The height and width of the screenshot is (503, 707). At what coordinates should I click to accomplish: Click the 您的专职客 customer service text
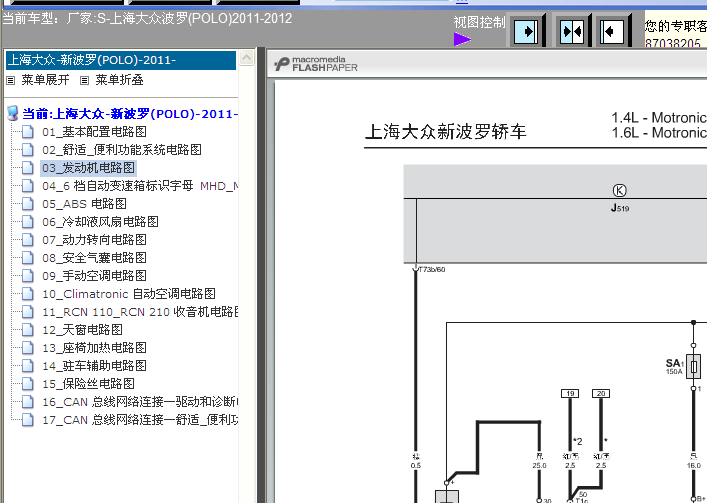[x=675, y=26]
